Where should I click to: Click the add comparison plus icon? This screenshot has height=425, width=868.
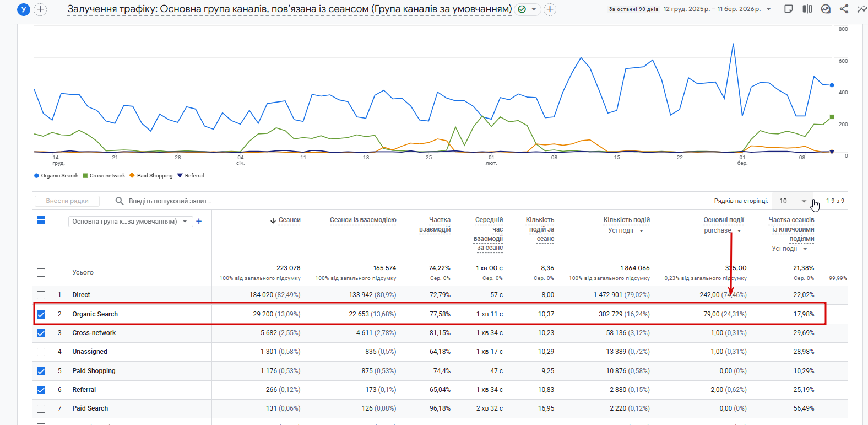pos(40,9)
